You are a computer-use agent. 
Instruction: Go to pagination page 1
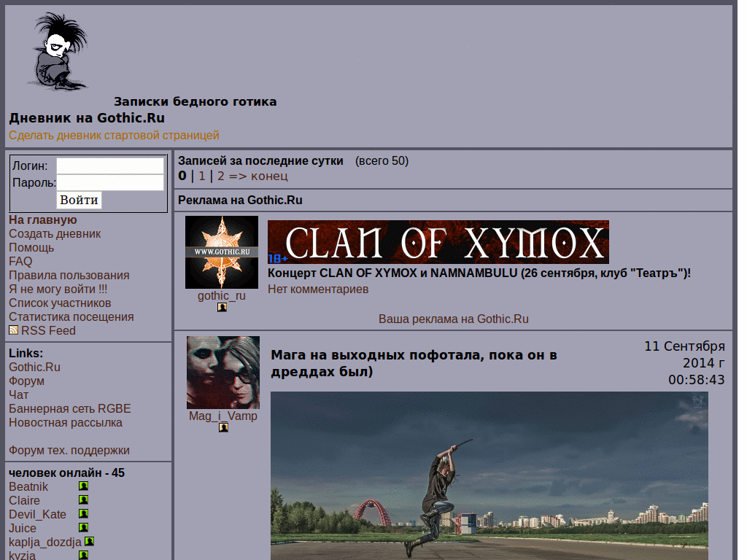(202, 176)
